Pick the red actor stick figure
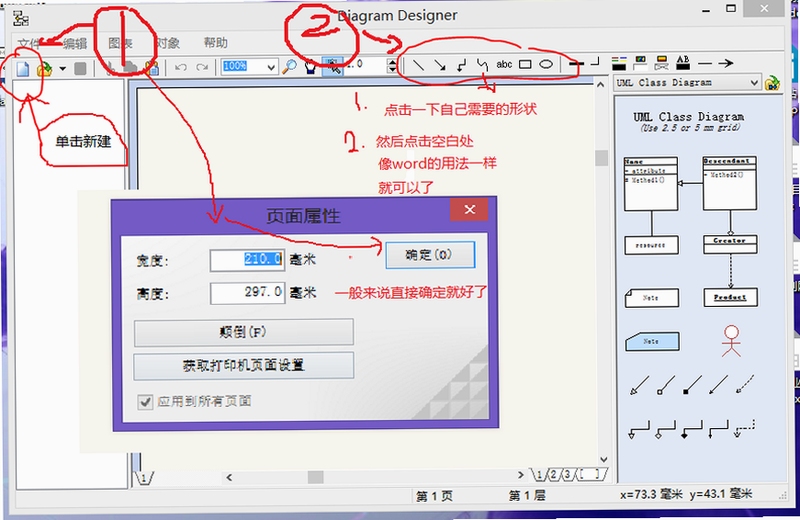This screenshot has height=520, width=800. 731,340
